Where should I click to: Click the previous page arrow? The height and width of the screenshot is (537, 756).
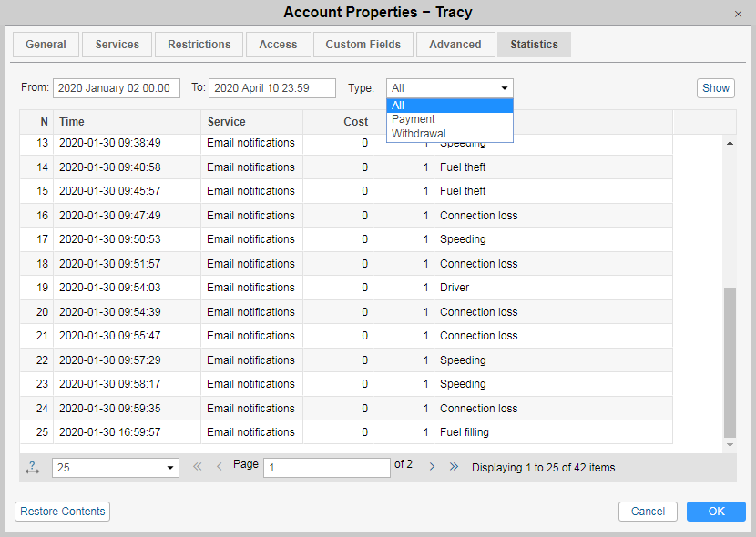pyautogui.click(x=219, y=467)
